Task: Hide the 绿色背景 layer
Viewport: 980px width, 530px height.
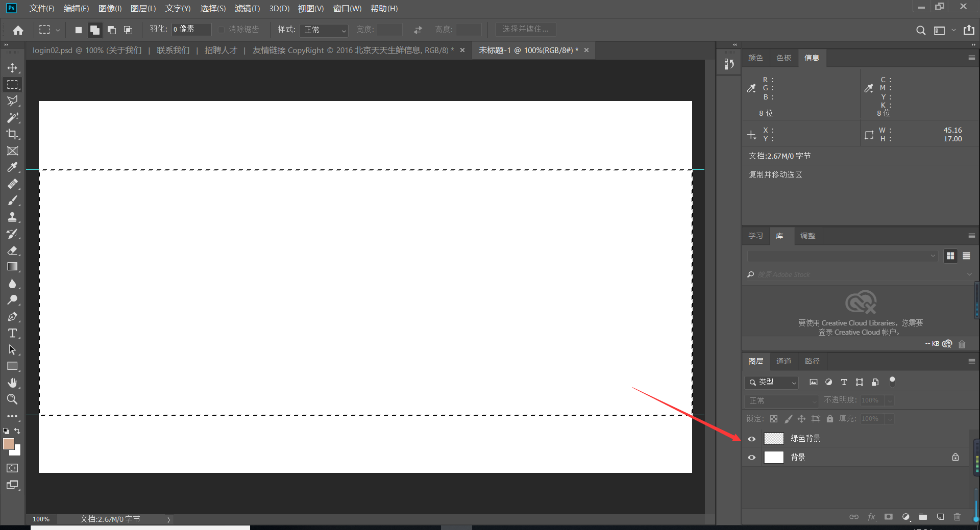Action: (751, 439)
